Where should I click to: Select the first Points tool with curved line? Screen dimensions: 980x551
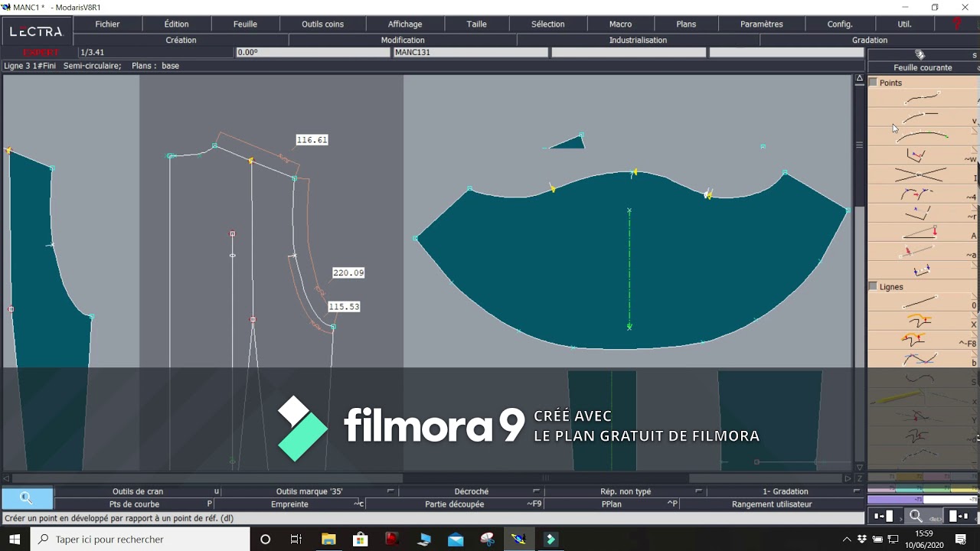point(922,98)
